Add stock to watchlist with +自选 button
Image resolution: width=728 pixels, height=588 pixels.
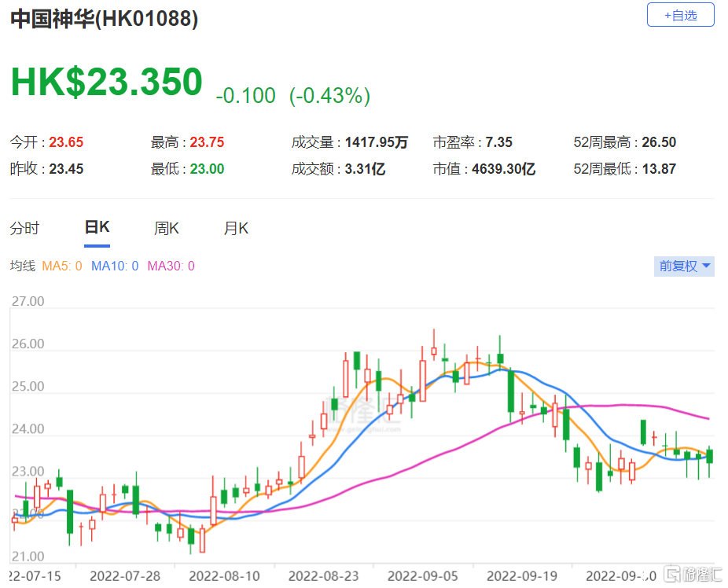pos(680,15)
